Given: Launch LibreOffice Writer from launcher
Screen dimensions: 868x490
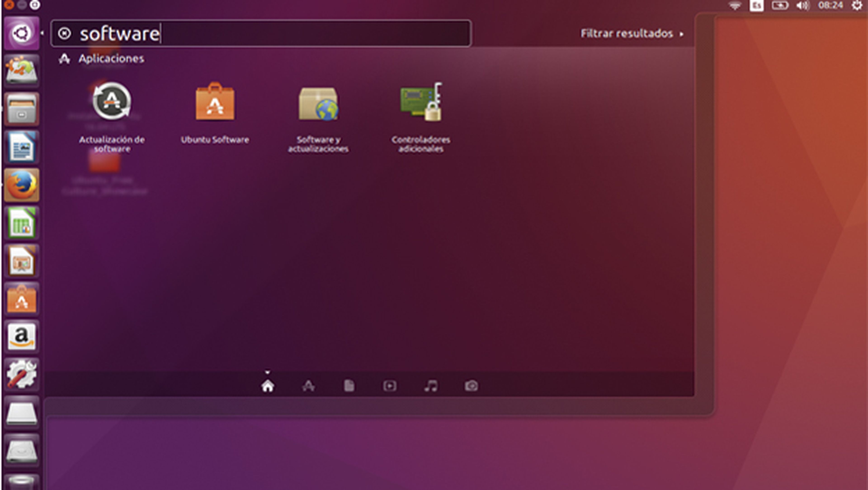Looking at the screenshot, I should tap(21, 147).
